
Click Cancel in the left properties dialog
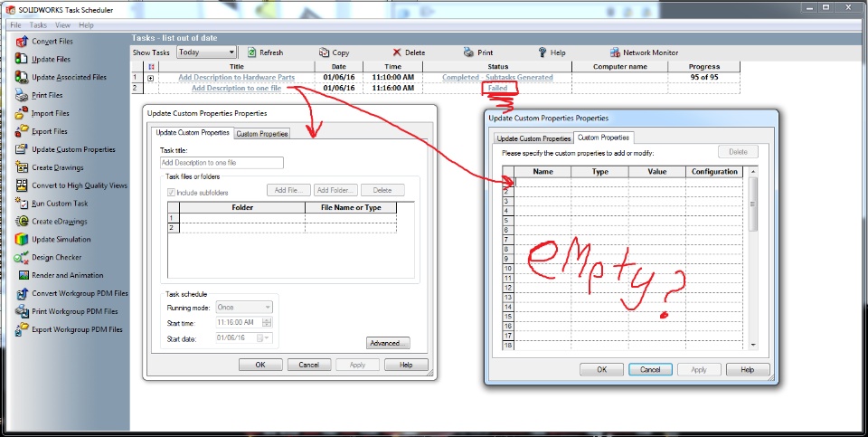point(309,365)
